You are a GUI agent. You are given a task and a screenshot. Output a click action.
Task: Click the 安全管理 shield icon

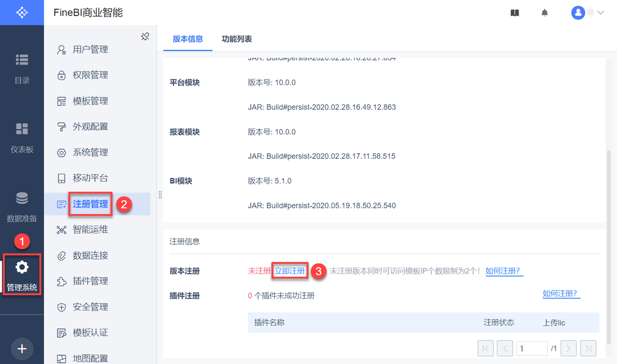pyautogui.click(x=61, y=308)
